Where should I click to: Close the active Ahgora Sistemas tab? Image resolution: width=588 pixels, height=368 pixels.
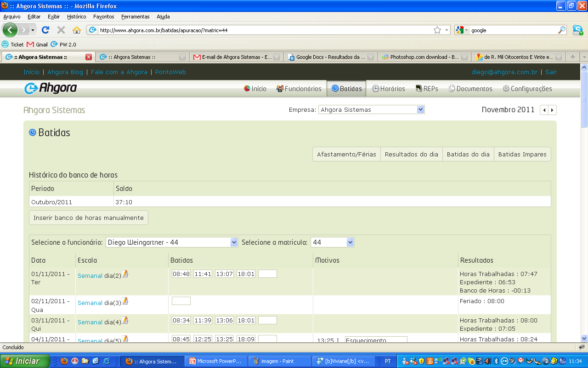tap(89, 57)
